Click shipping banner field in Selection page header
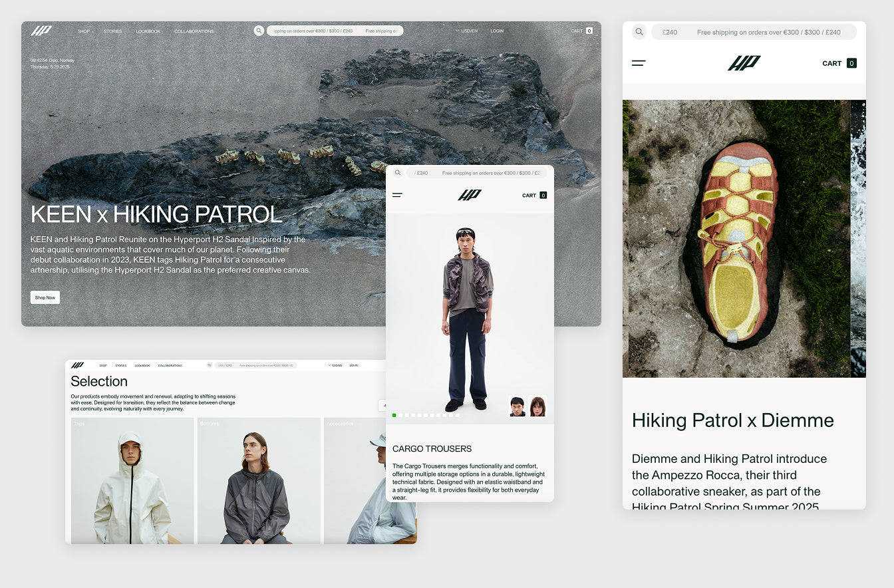The width and height of the screenshot is (894, 588). [255, 365]
